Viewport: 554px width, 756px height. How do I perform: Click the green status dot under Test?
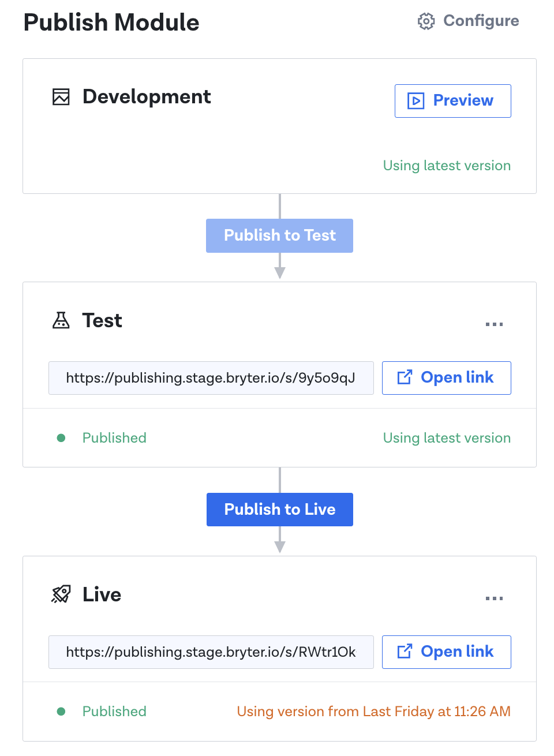61,438
